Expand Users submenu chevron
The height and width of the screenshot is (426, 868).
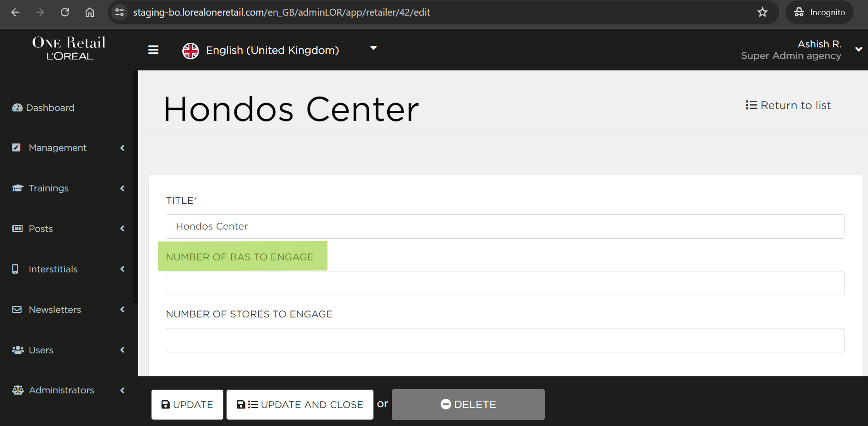(x=122, y=350)
